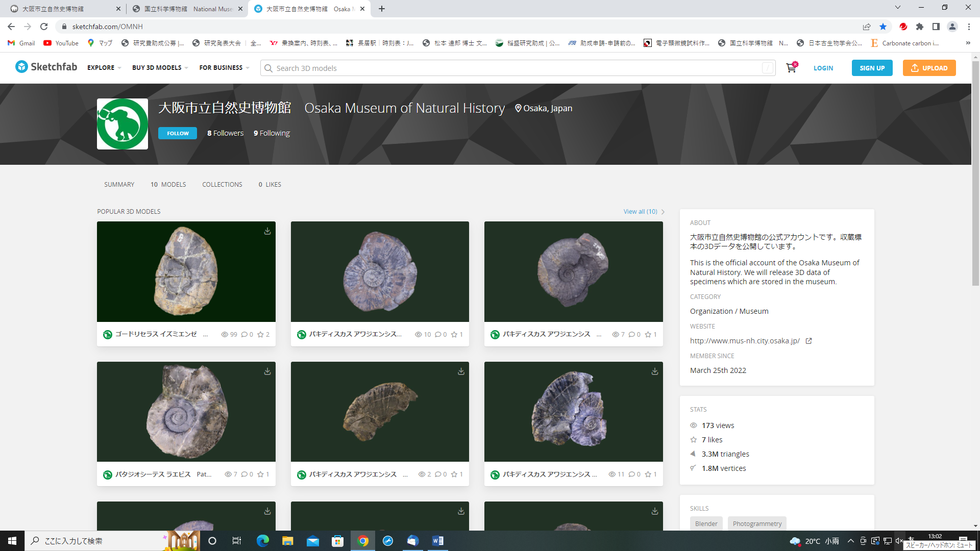Open View all (10) link
Image resolution: width=980 pixels, height=551 pixels.
click(x=644, y=212)
